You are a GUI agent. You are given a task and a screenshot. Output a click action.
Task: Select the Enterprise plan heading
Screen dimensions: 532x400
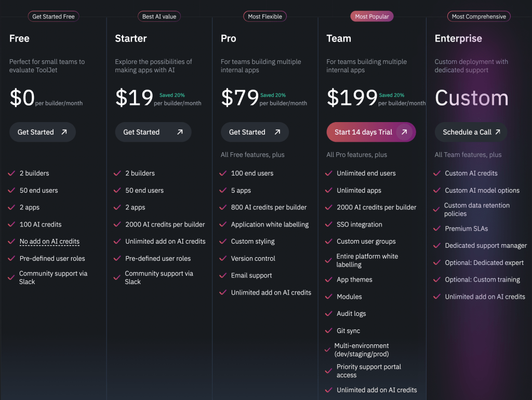tap(458, 38)
